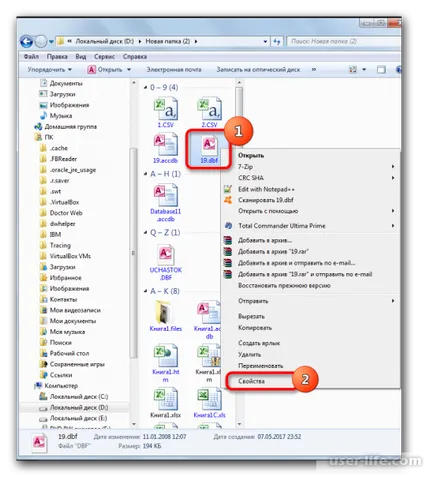
Task: Select the UCHASTOK.DBF file icon
Action: 166,255
